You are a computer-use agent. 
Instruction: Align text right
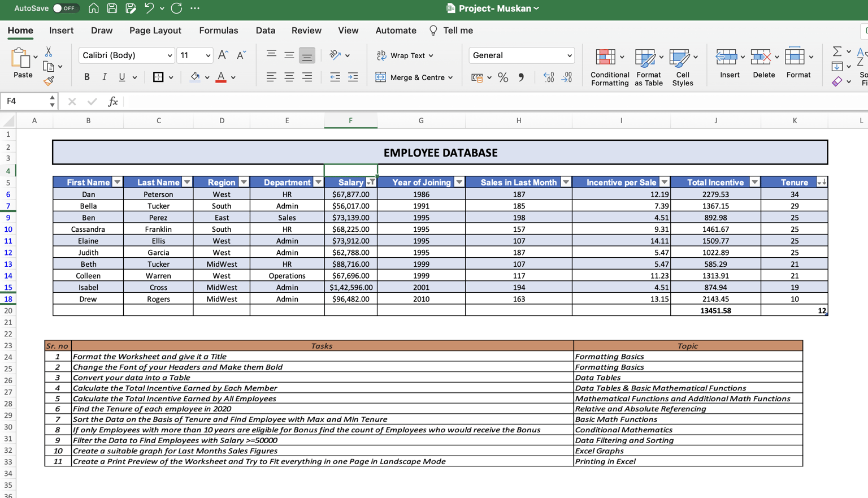[307, 77]
